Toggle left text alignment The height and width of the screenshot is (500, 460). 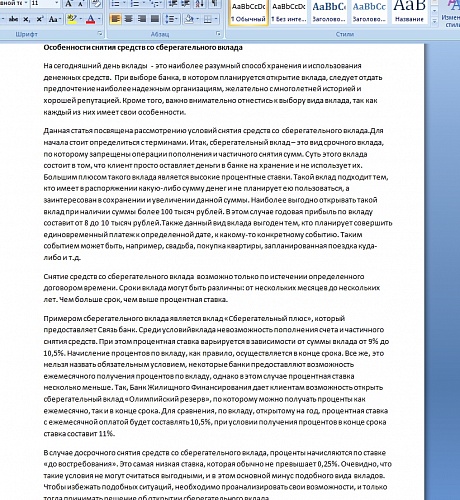click(115, 19)
